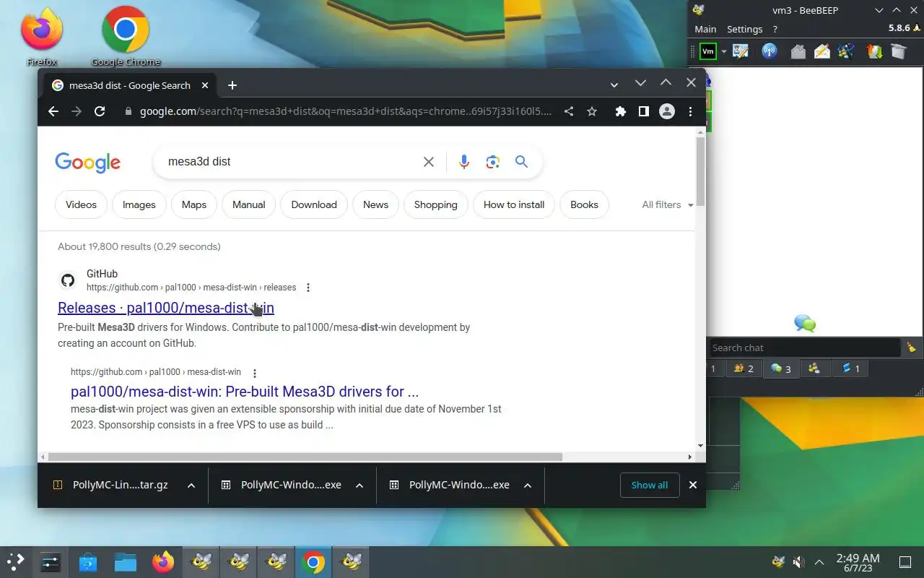924x578 pixels.
Task: Submit search with the magnifier icon
Action: [x=522, y=162]
